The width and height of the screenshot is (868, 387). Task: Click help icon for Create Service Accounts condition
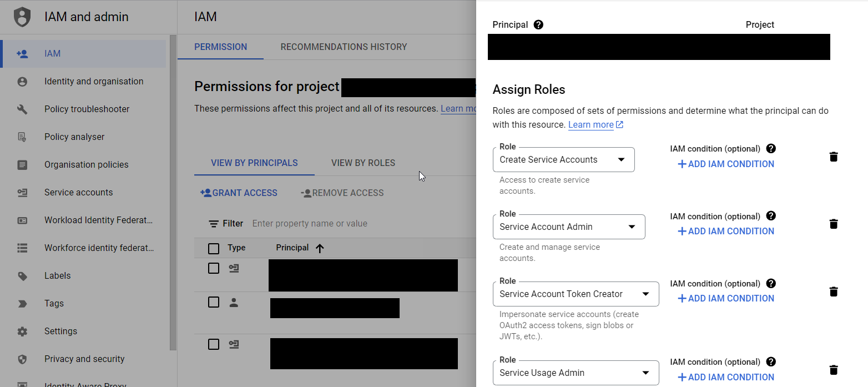(x=771, y=149)
